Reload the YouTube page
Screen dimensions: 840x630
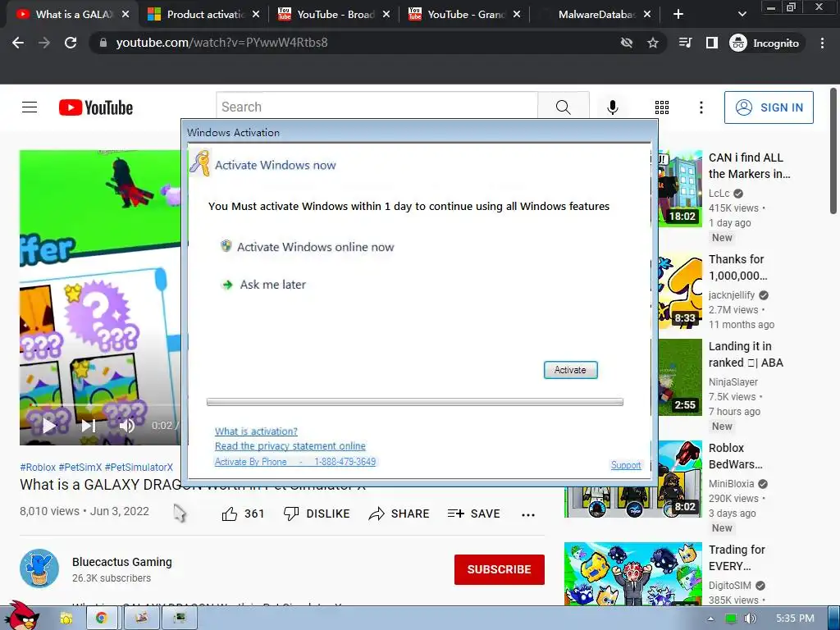click(x=71, y=43)
